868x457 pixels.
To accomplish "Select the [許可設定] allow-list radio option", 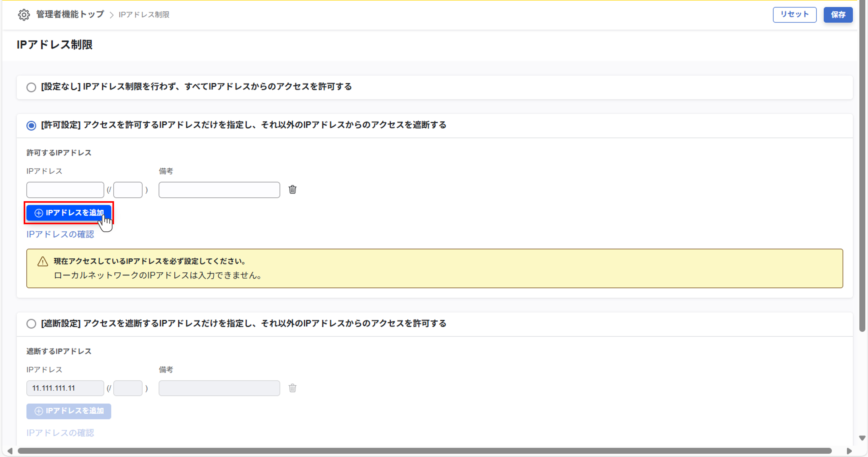I will coord(31,126).
